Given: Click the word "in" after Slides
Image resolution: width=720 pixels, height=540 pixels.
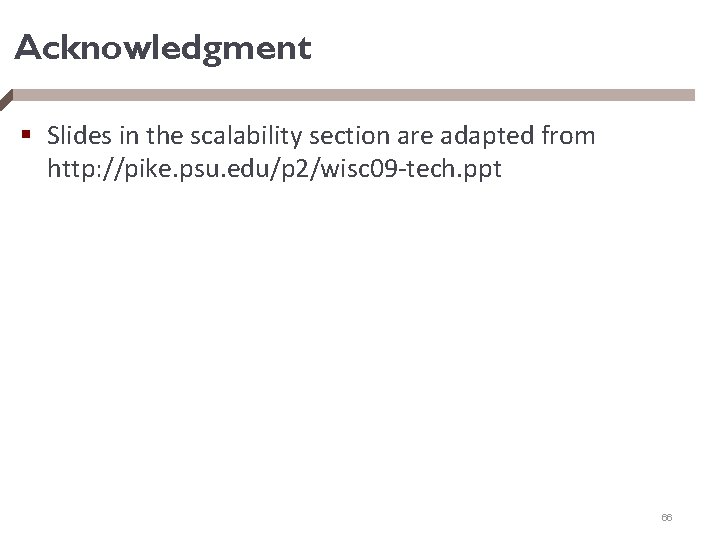Looking at the screenshot, I should point(117,135).
